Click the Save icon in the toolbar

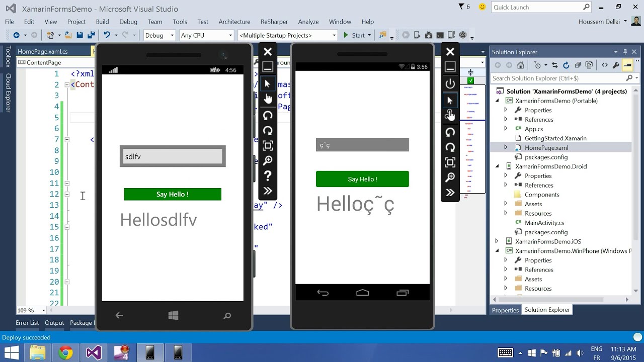coord(79,35)
